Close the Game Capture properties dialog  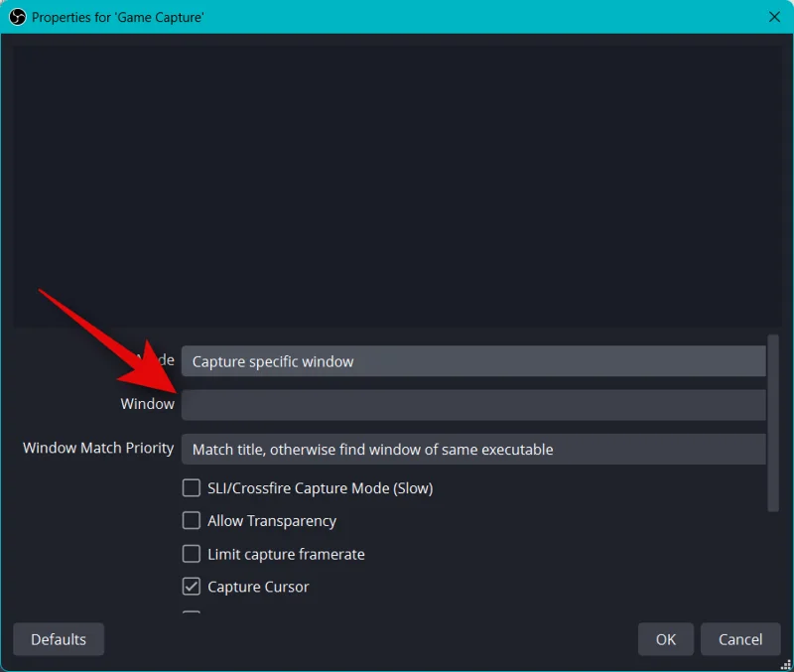click(774, 17)
